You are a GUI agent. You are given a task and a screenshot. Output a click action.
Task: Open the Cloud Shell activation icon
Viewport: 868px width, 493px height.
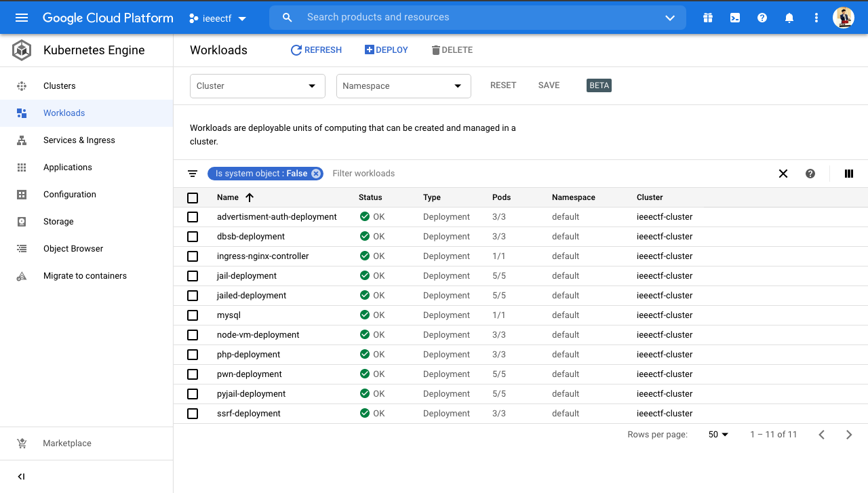click(735, 18)
